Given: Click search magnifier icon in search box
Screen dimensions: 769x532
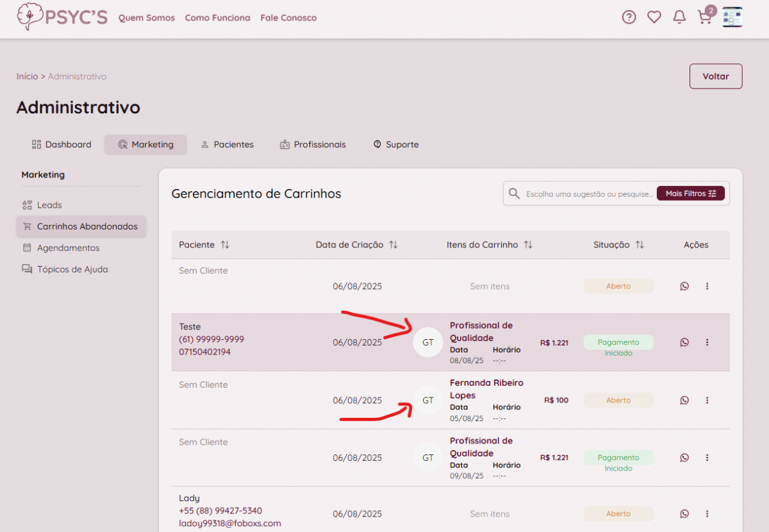Looking at the screenshot, I should point(514,194).
